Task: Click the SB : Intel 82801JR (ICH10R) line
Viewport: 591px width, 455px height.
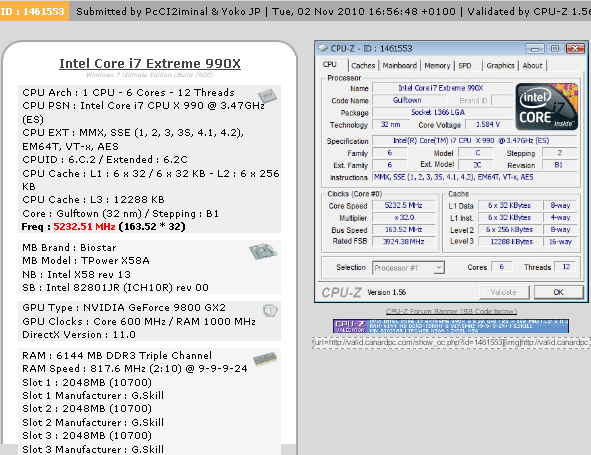Action: click(115, 288)
